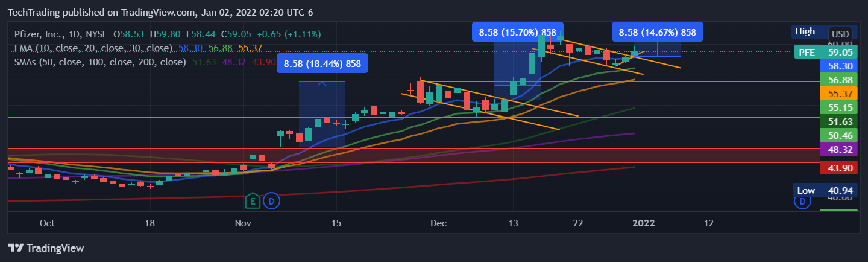Viewport: 868px width, 262px height.
Task: Click the Dec date label on time axis
Action: [x=439, y=223]
